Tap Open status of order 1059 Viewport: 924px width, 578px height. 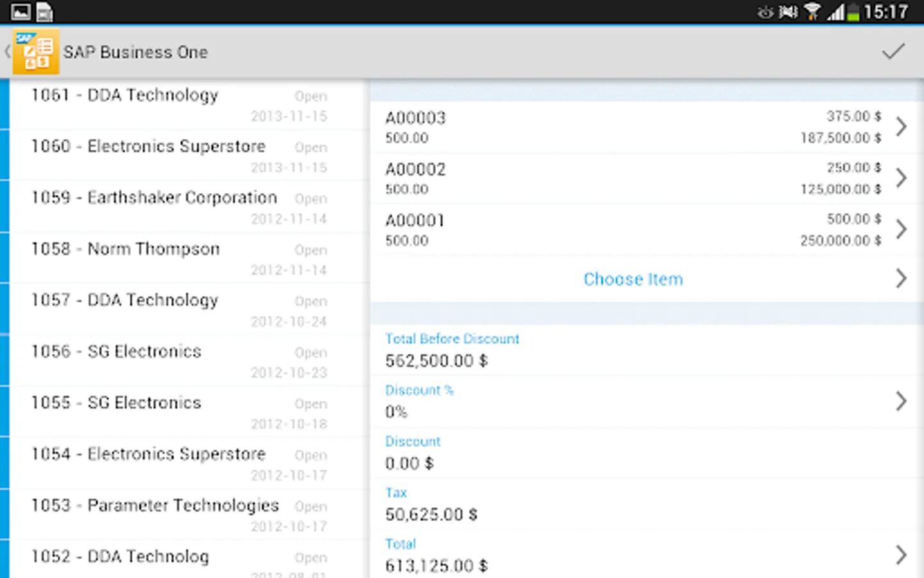(311, 199)
